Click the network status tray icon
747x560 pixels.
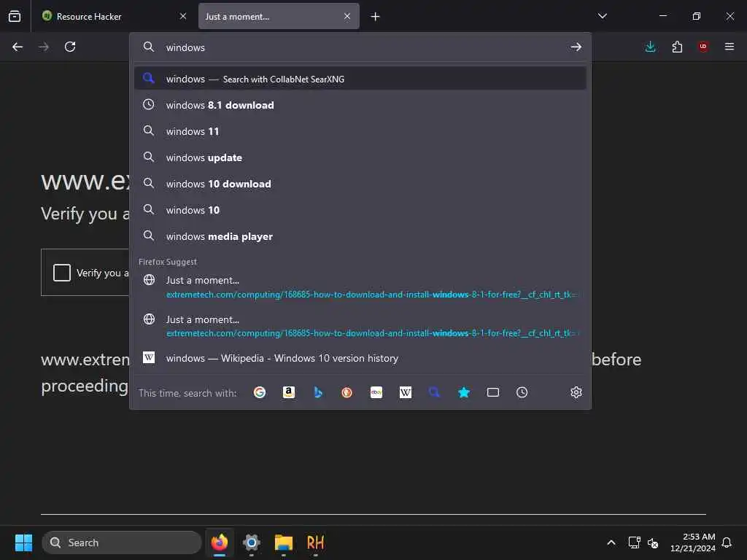pyautogui.click(x=634, y=542)
